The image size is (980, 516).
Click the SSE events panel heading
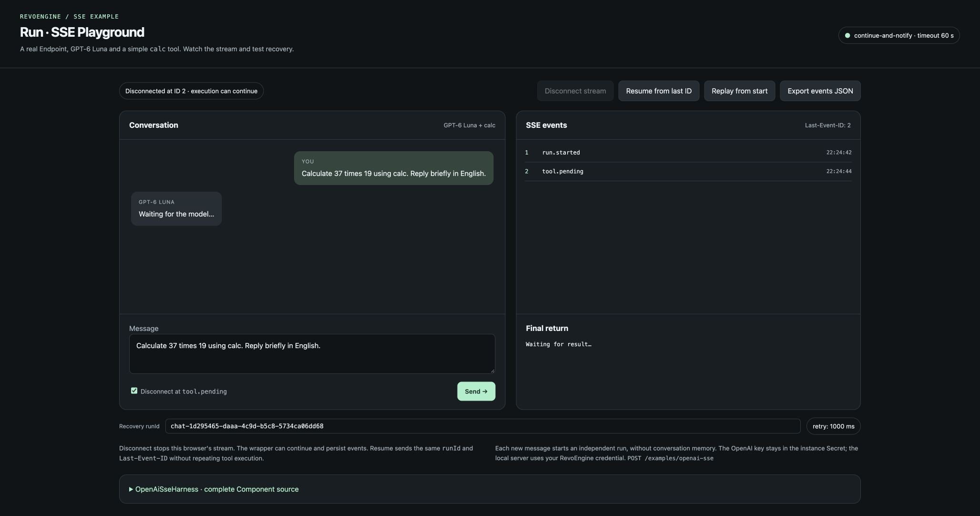[x=546, y=125]
